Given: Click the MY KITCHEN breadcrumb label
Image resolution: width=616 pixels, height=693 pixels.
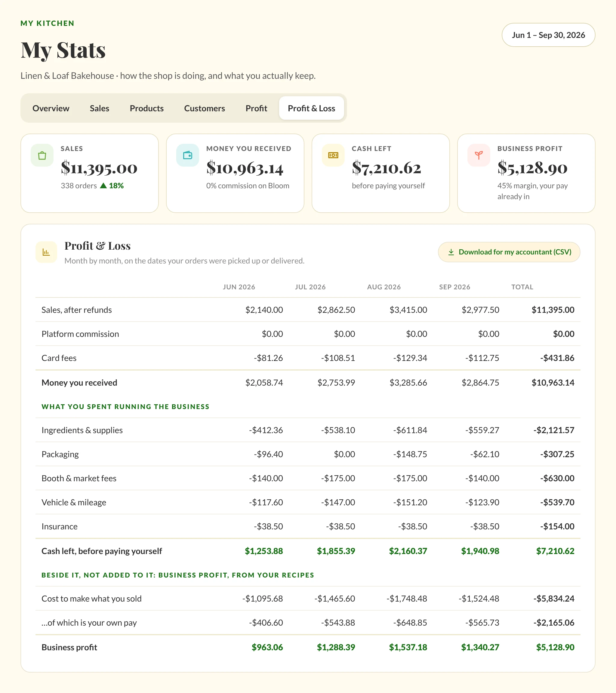Looking at the screenshot, I should tap(48, 23).
